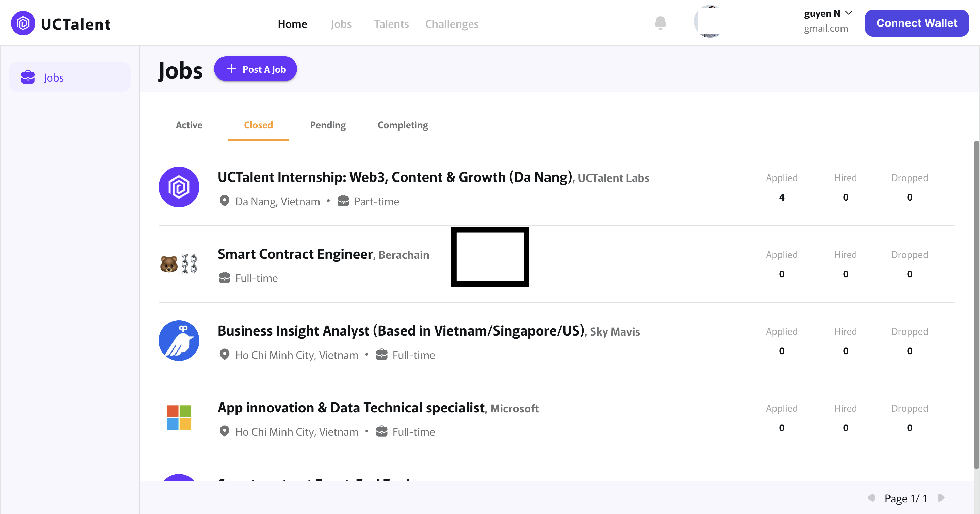Click the Microsoft logo thumbnail
980x514 pixels.
click(x=179, y=417)
